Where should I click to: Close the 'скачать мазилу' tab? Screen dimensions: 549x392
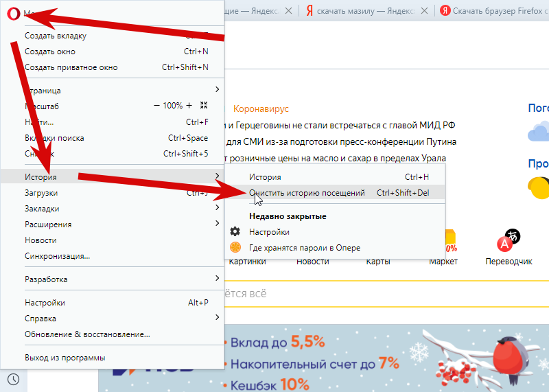424,11
